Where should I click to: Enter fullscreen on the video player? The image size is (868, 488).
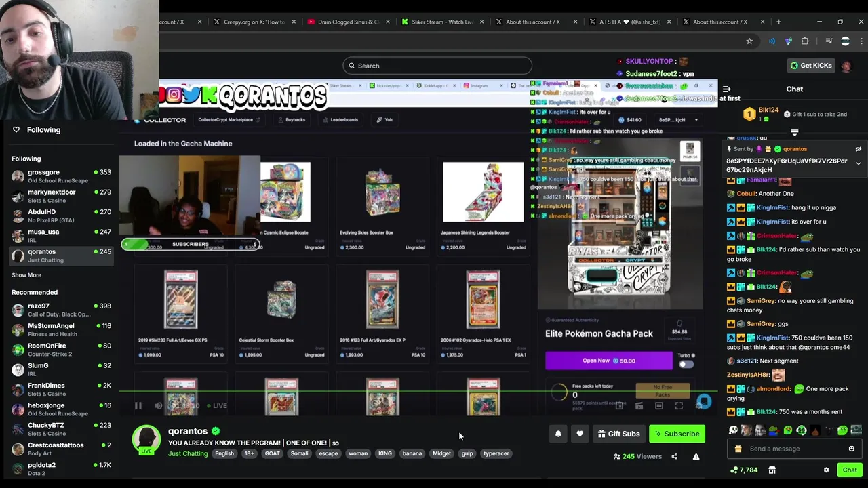[679, 406]
